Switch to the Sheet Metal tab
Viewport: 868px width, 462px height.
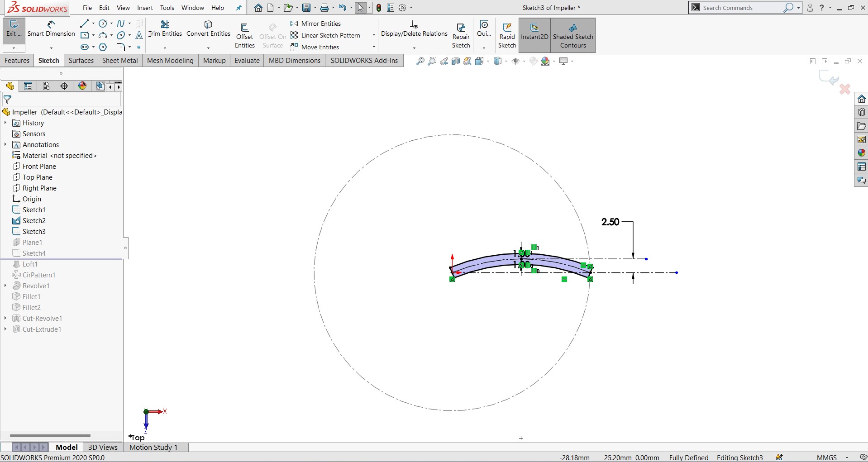(x=120, y=61)
